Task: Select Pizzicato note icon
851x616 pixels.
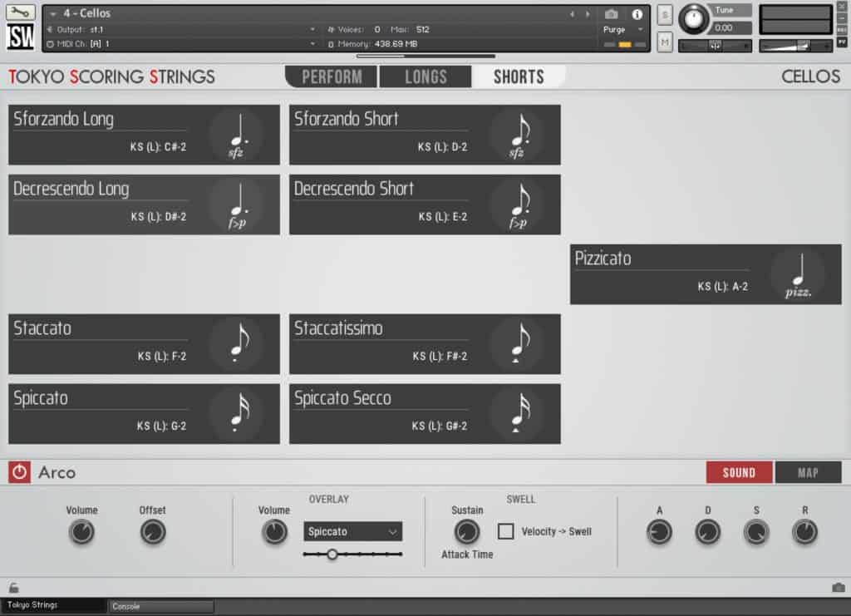Action: [x=799, y=274]
